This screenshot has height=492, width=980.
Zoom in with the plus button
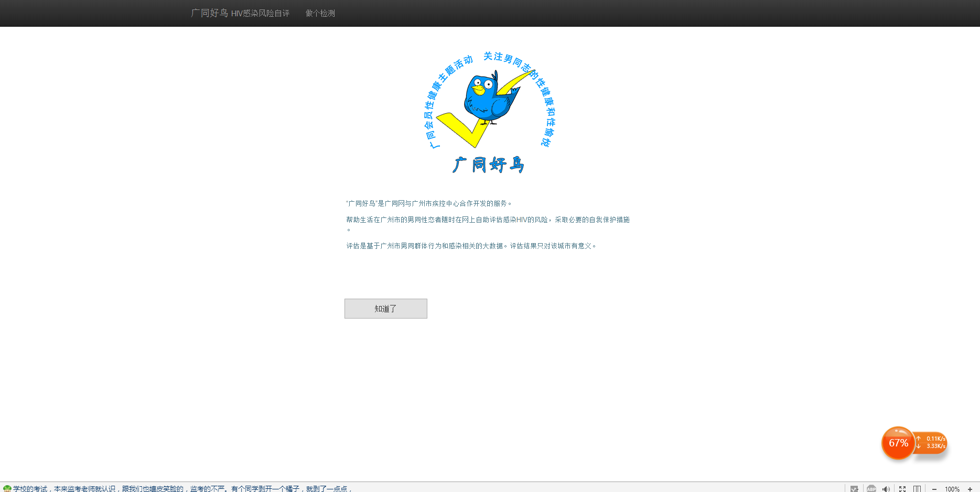(x=970, y=488)
